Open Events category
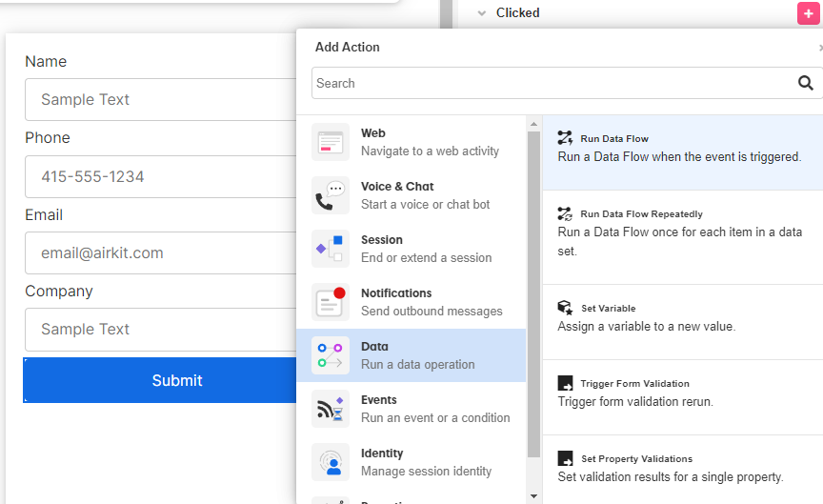823x504 pixels. (411, 409)
